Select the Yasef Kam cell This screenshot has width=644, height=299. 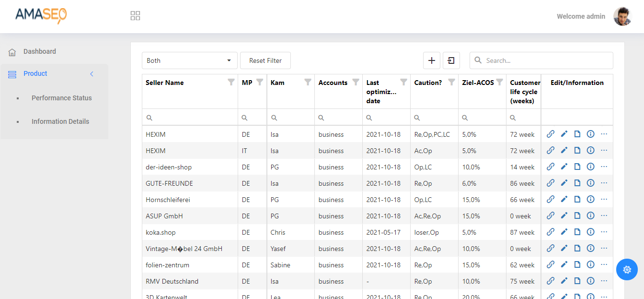(x=291, y=249)
